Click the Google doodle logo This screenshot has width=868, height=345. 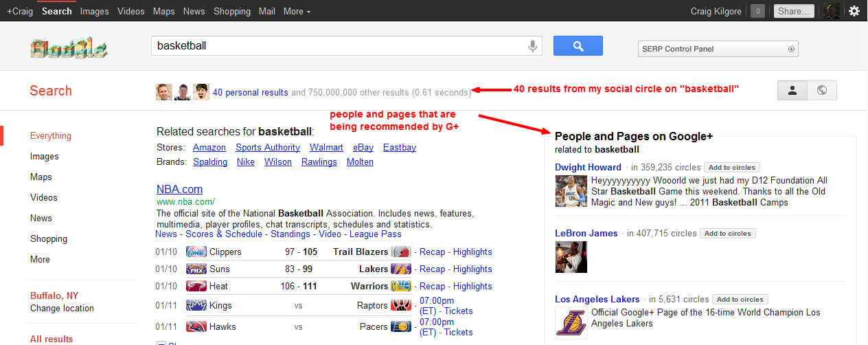click(x=69, y=48)
